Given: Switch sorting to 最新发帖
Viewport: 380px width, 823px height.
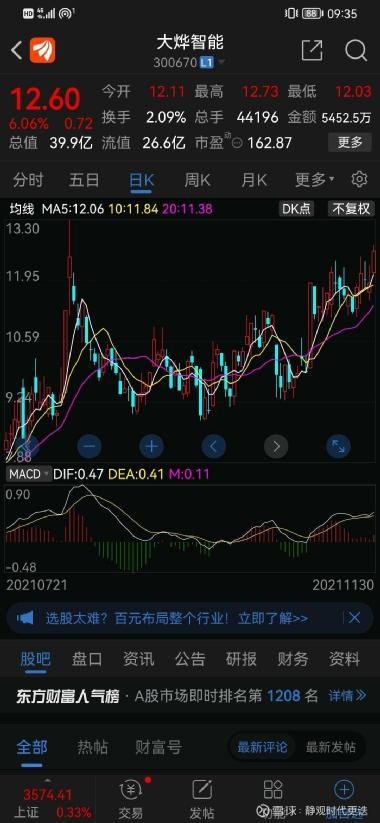Looking at the screenshot, I should [330, 747].
